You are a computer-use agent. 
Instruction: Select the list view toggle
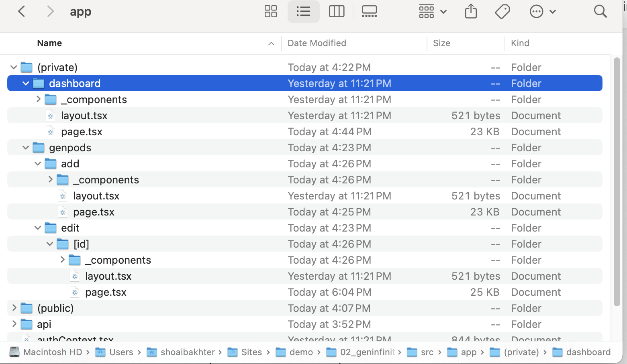coord(303,11)
